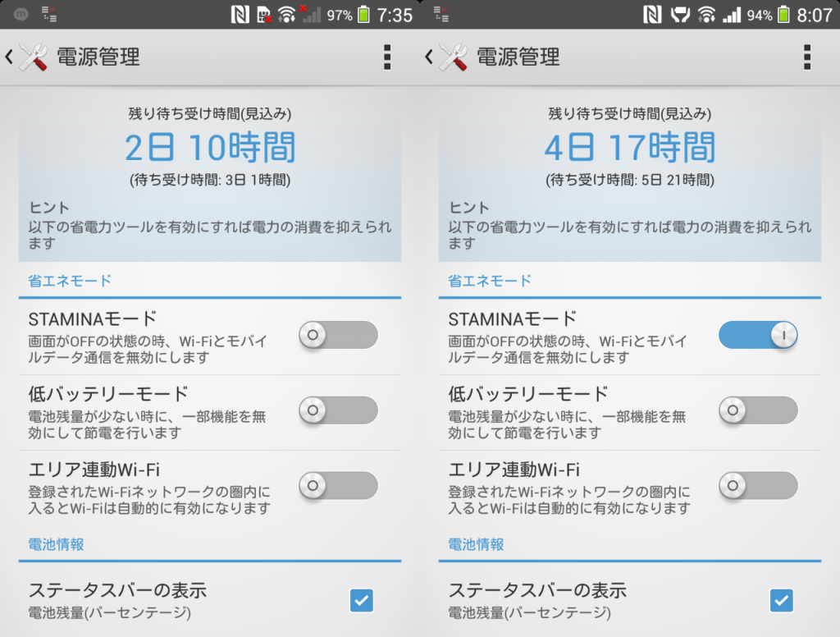Disable STAMINAモード in right screen
This screenshot has width=840, height=637.
759,335
